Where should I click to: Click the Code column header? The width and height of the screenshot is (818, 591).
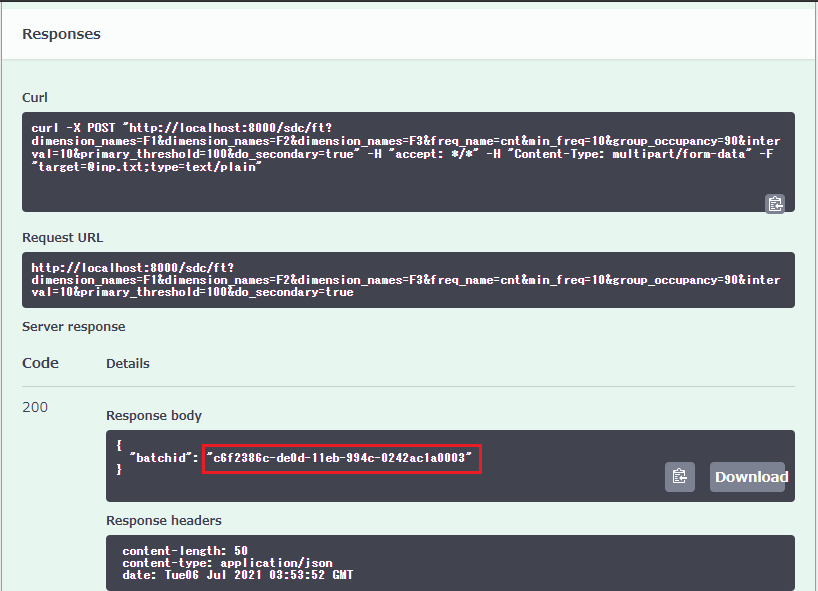(40, 363)
